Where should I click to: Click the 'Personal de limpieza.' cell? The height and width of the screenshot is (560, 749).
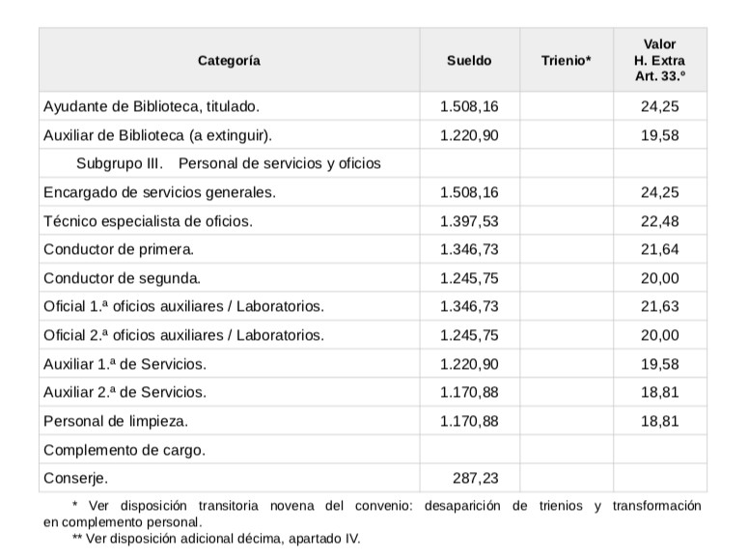pyautogui.click(x=116, y=421)
